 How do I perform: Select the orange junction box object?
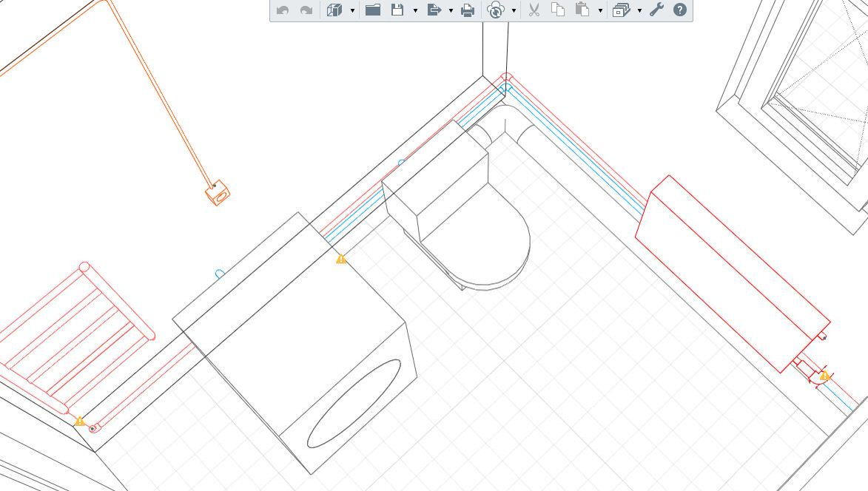(x=218, y=193)
